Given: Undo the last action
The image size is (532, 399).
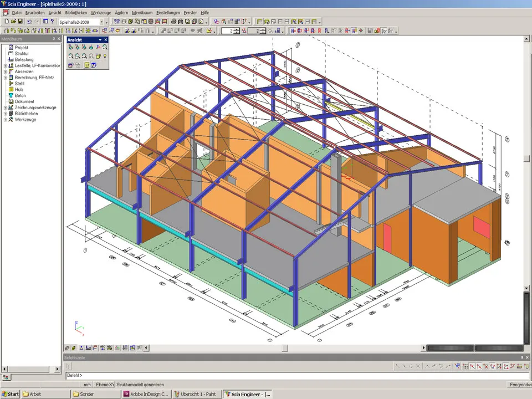Looking at the screenshot, I should pyautogui.click(x=29, y=22).
